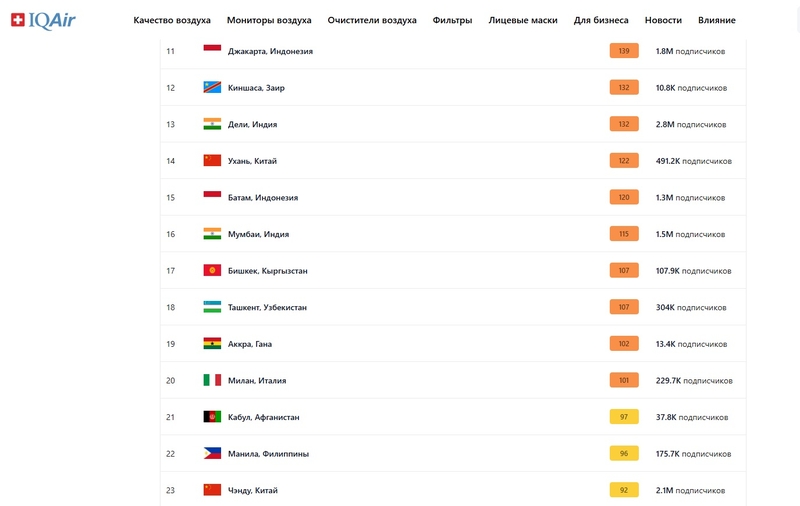
Task: Click the China flag next to Ухань
Action: (212, 160)
